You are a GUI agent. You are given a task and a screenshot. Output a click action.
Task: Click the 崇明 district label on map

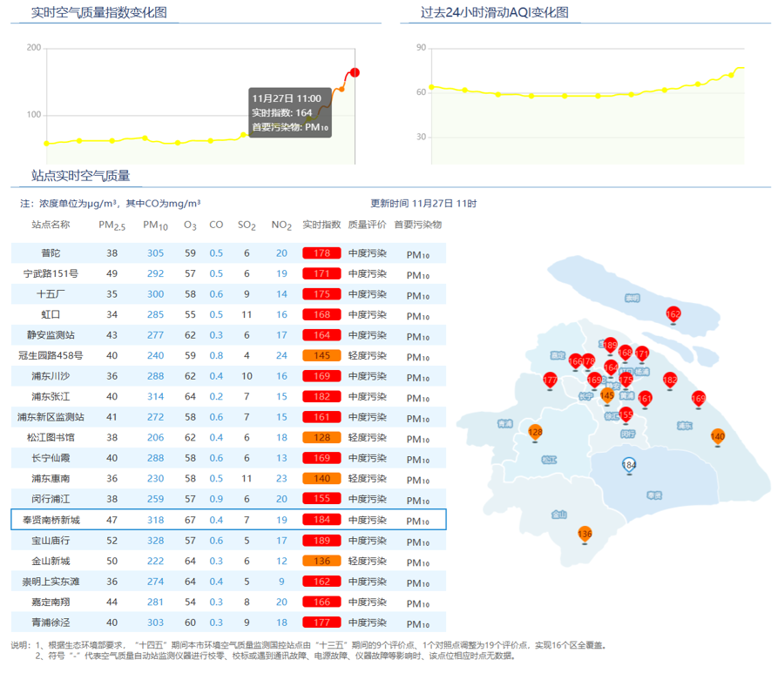(632, 298)
